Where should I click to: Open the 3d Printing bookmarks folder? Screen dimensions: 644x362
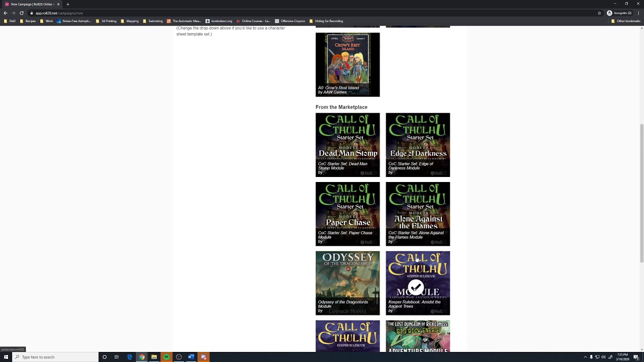click(106, 21)
